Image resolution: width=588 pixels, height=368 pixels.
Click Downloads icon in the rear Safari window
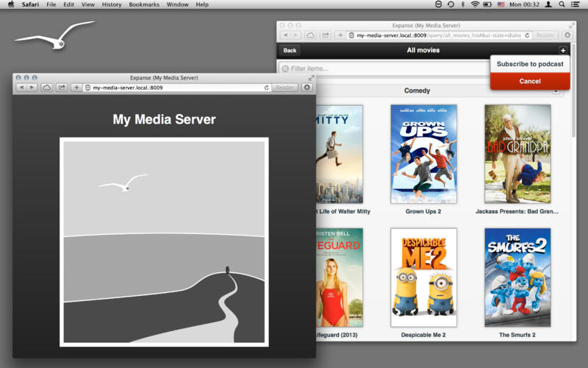(x=567, y=35)
